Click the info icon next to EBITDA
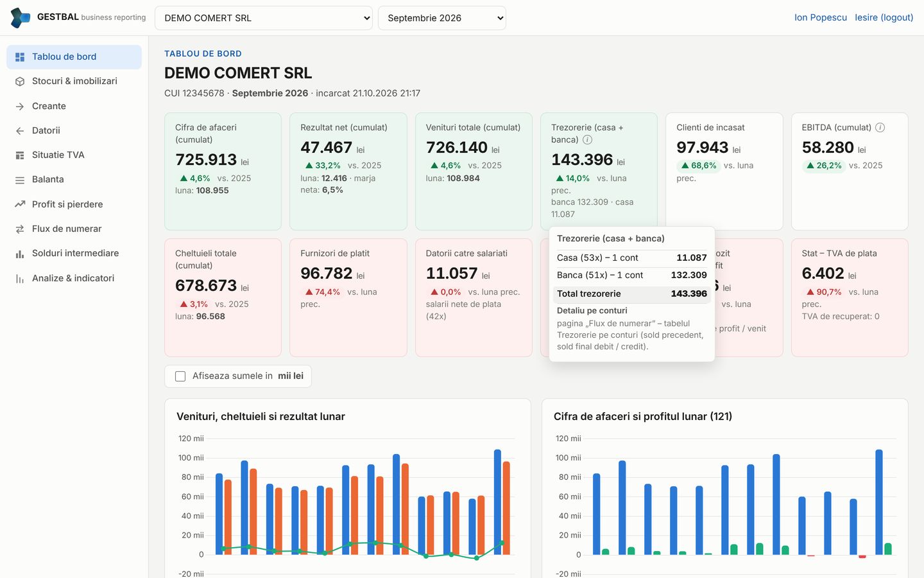 880,127
